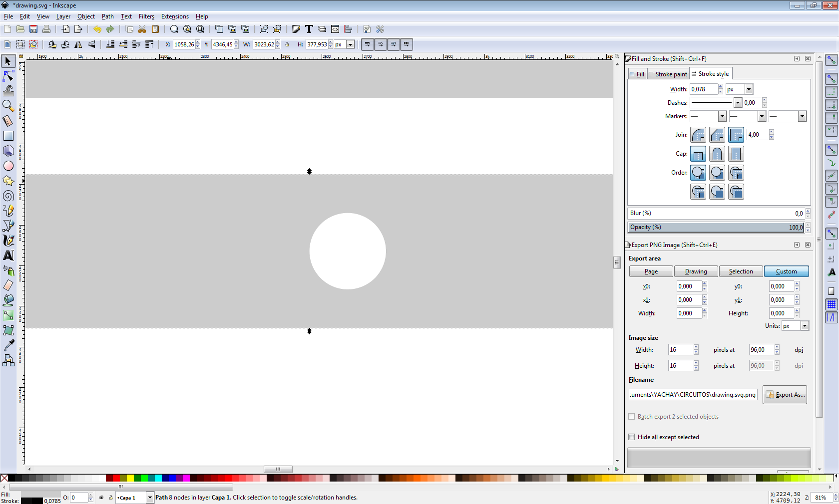Open export Units px dropdown
This screenshot has width=839, height=504.
pos(805,326)
